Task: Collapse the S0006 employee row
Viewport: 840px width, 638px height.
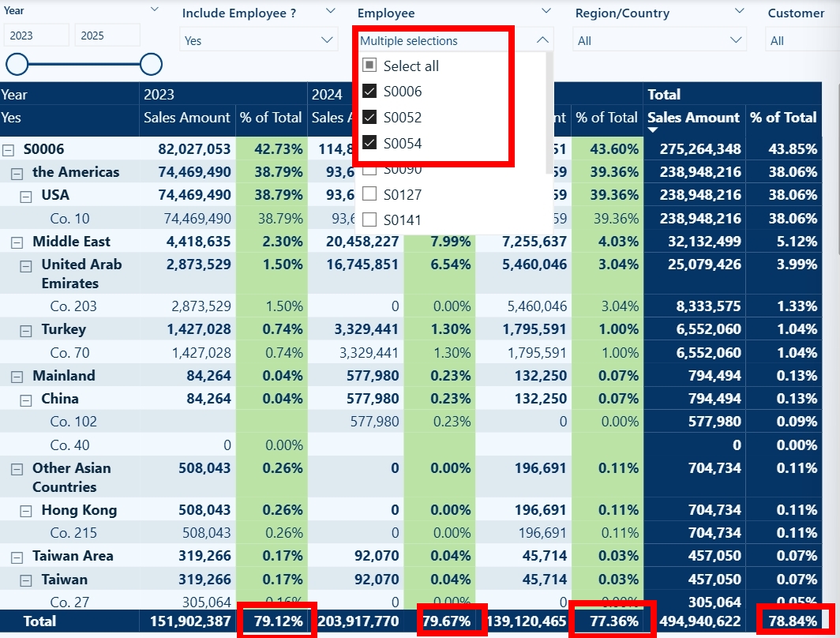Action: (8, 150)
